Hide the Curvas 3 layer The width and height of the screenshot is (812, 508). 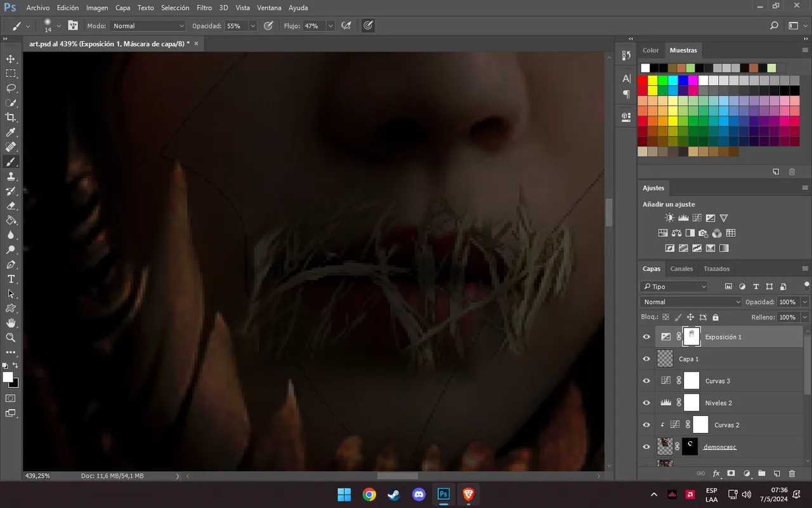pyautogui.click(x=646, y=381)
